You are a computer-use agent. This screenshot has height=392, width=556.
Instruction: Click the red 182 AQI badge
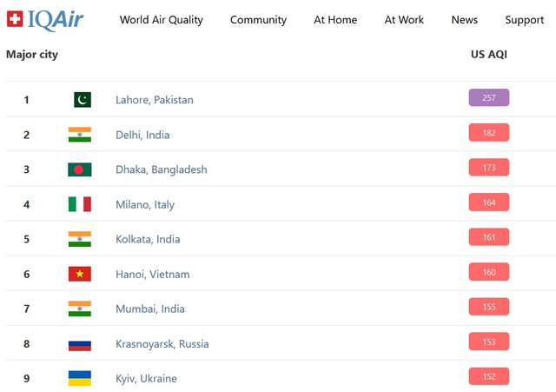pyautogui.click(x=488, y=133)
